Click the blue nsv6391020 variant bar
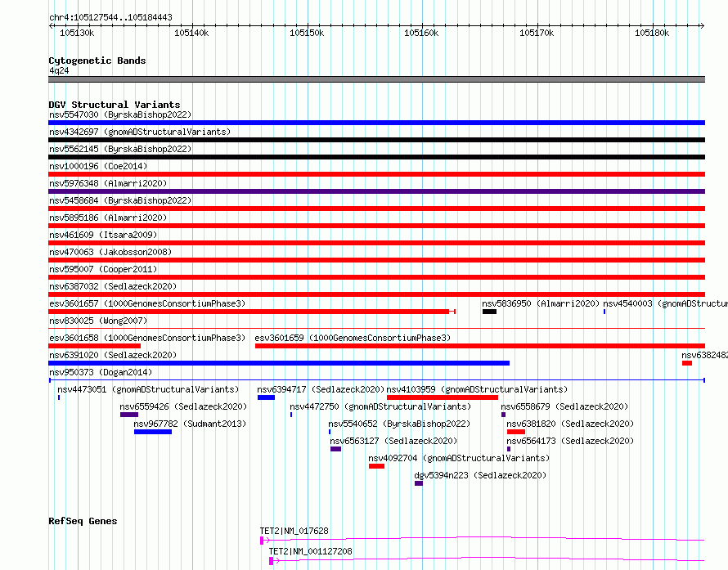 coord(279,363)
